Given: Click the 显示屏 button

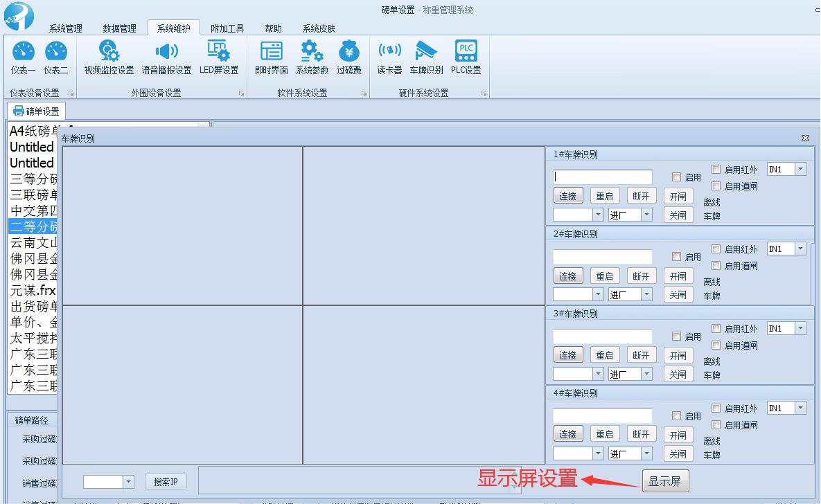Looking at the screenshot, I should (665, 482).
